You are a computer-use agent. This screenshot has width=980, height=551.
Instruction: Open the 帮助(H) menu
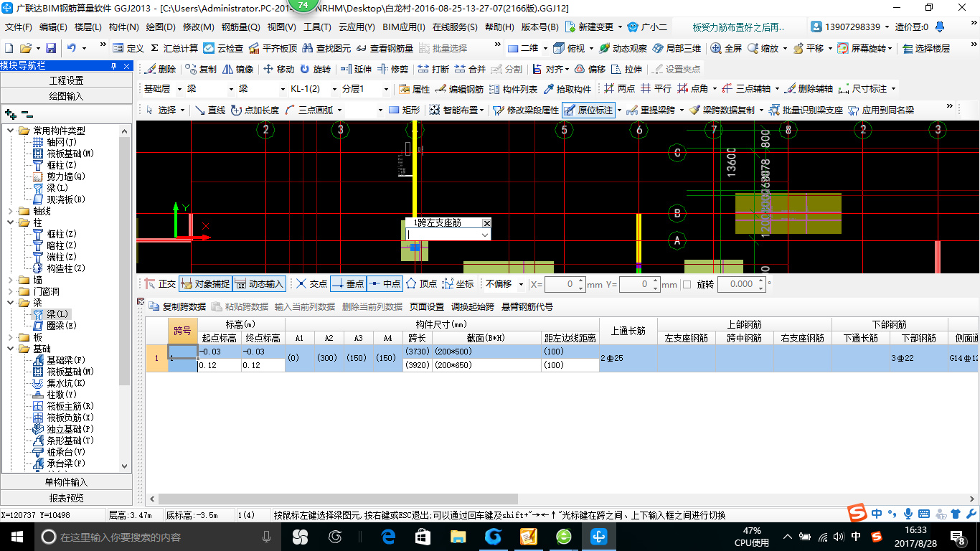[499, 27]
